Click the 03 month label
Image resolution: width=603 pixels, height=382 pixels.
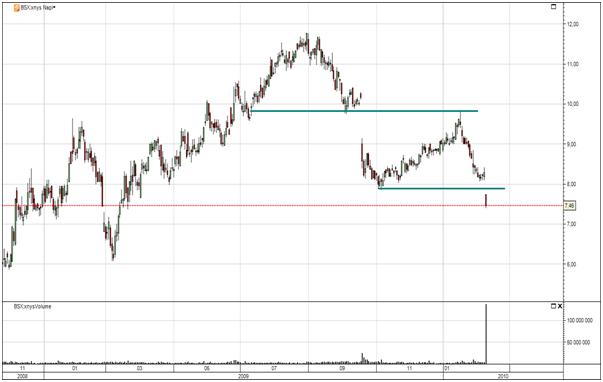click(x=140, y=369)
